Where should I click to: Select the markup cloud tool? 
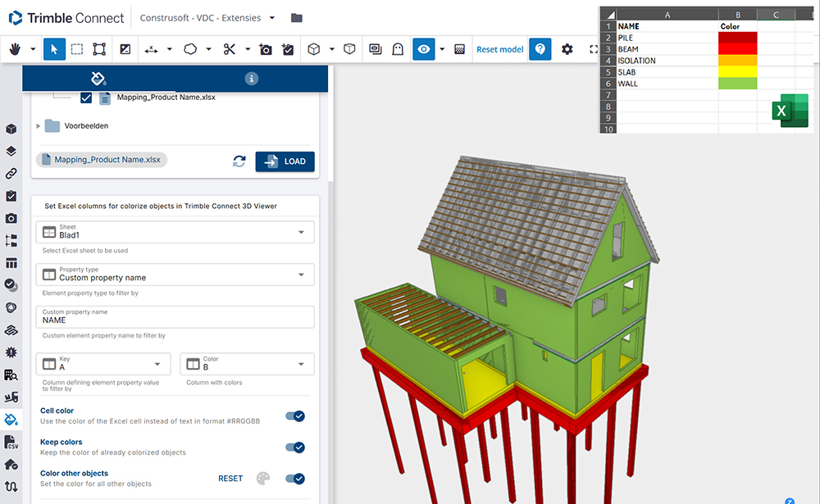[190, 49]
